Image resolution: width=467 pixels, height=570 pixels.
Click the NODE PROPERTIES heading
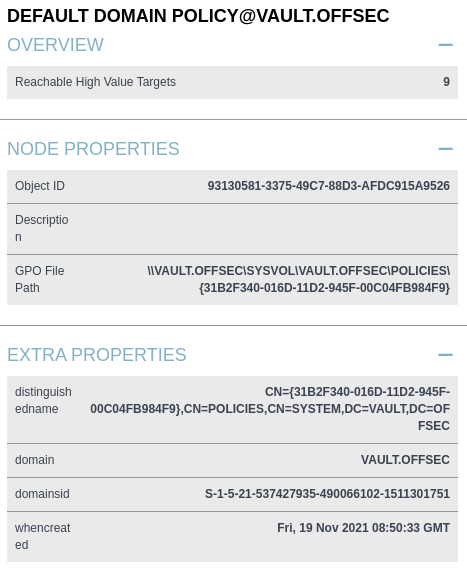pyautogui.click(x=93, y=149)
